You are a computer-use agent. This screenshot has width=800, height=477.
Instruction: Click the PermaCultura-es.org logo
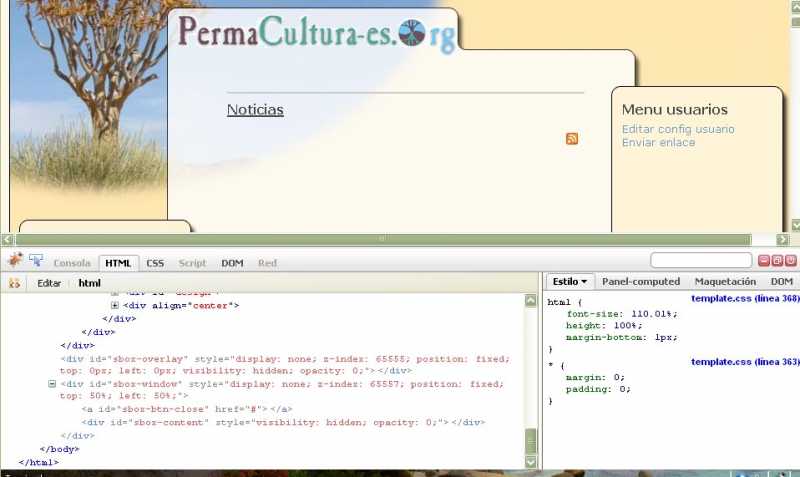tap(316, 34)
